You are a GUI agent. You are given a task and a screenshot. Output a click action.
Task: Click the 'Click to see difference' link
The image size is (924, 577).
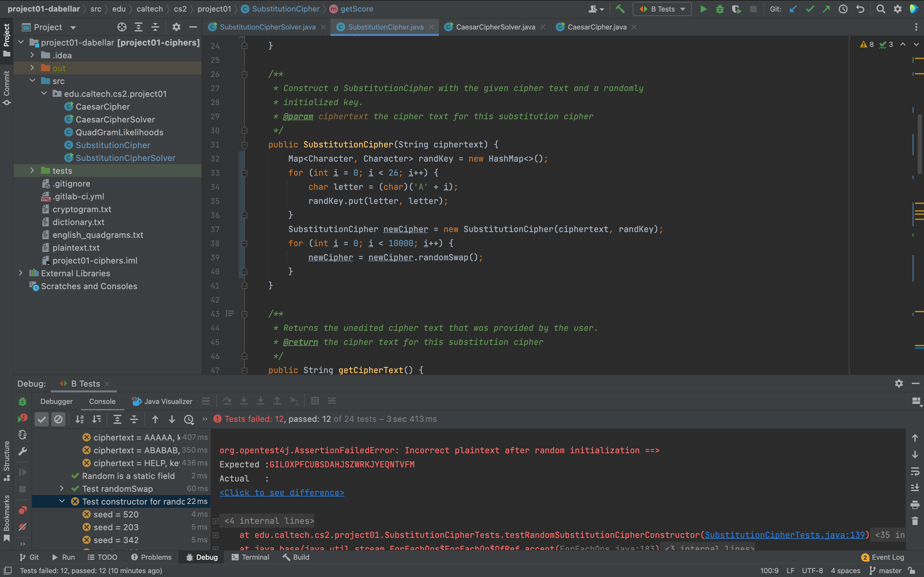click(282, 493)
